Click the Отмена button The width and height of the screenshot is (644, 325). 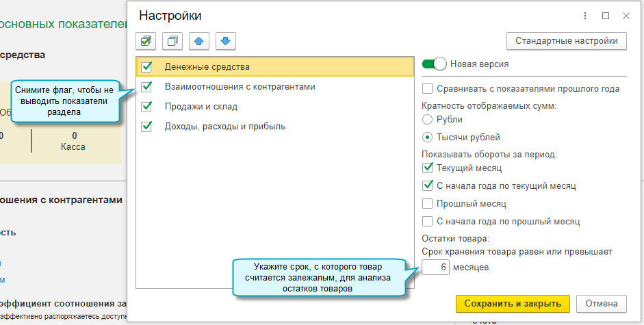coord(602,304)
